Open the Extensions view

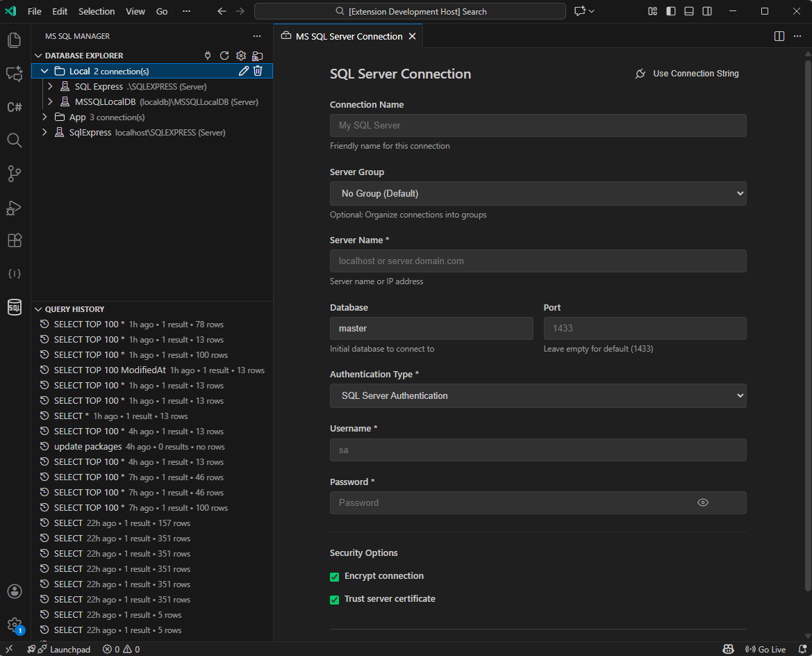pyautogui.click(x=15, y=240)
